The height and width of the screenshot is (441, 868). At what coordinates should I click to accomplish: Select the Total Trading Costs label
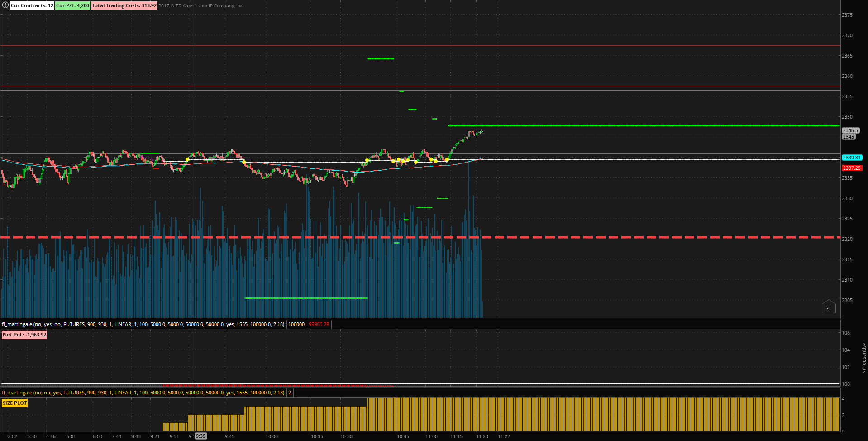point(124,5)
